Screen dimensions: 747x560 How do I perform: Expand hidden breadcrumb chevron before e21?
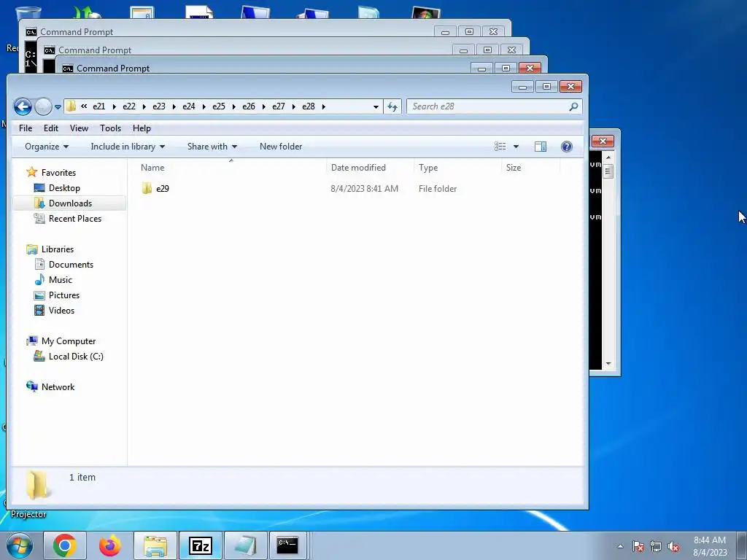[84, 106]
